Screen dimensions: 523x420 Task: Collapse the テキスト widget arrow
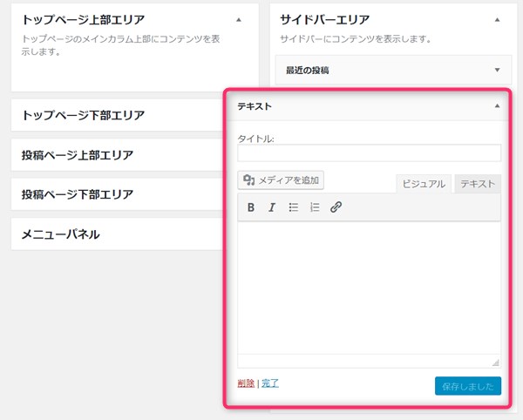click(497, 106)
